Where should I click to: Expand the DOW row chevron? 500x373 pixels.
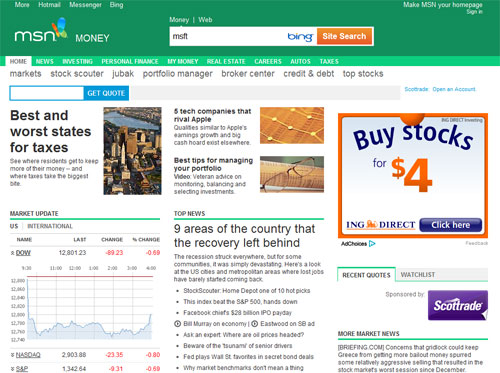click(x=12, y=253)
